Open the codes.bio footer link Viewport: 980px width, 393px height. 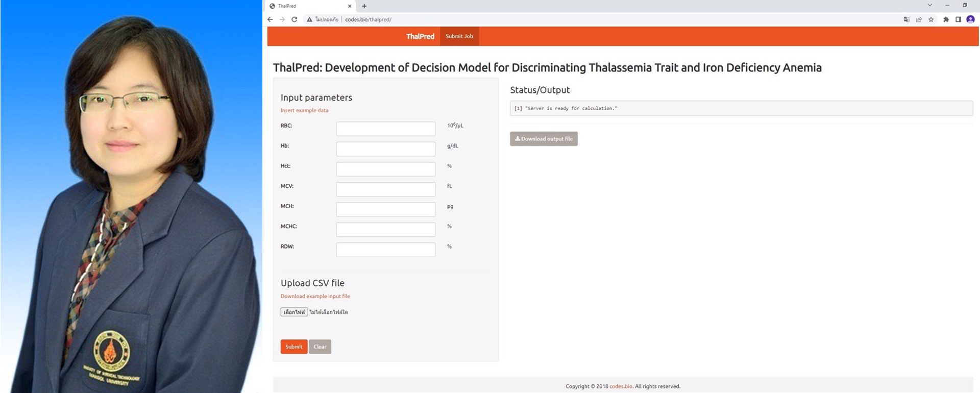tap(621, 386)
